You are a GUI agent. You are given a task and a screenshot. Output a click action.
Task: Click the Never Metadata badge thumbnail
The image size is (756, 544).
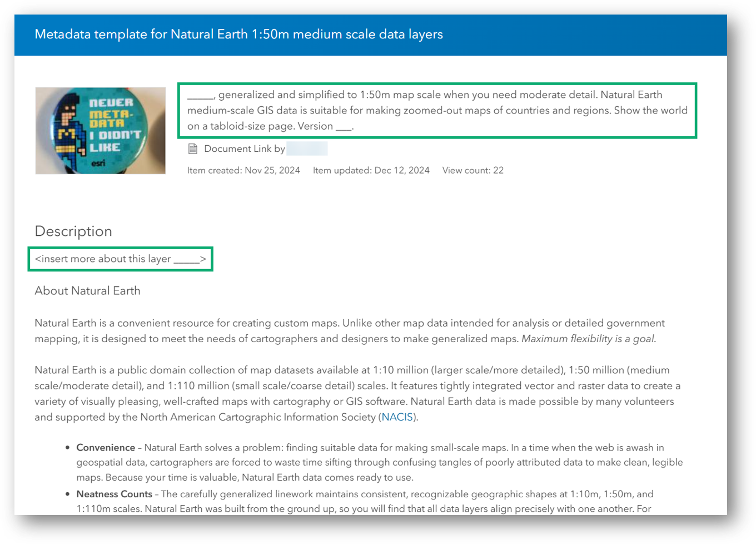101,131
